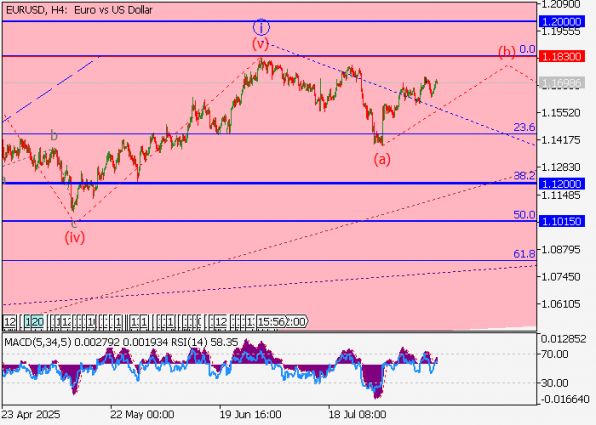Select the 61.8 Fibonacci level label
Viewport: 596px width, 425px height.
pyautogui.click(x=524, y=254)
